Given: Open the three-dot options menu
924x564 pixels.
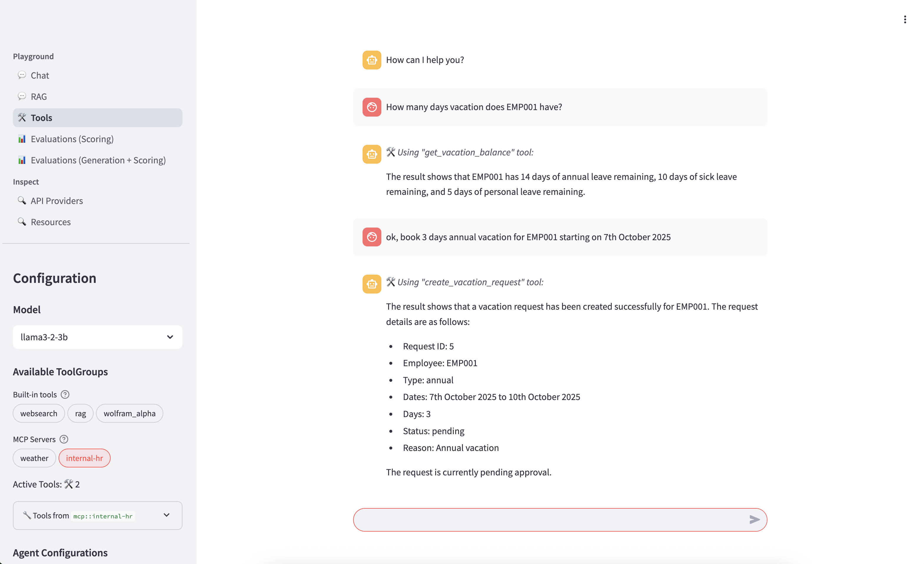Looking at the screenshot, I should click(x=905, y=19).
